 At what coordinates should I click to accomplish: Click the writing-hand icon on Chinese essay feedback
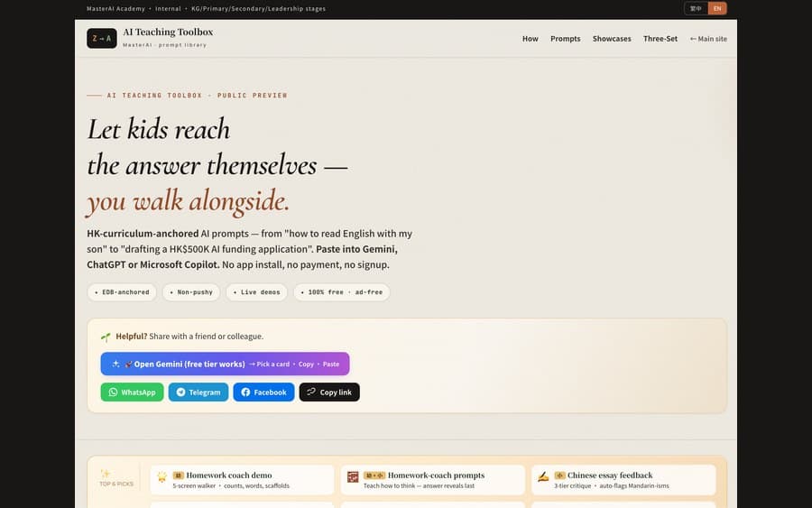point(543,476)
